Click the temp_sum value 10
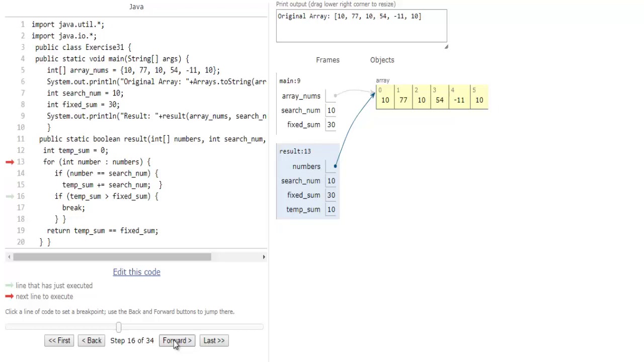The height and width of the screenshot is (362, 644). click(x=331, y=210)
